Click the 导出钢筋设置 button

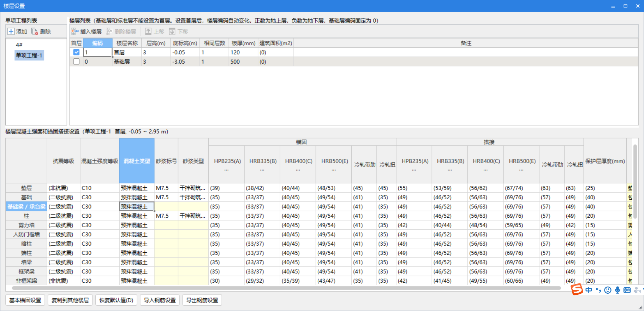[x=202, y=300]
